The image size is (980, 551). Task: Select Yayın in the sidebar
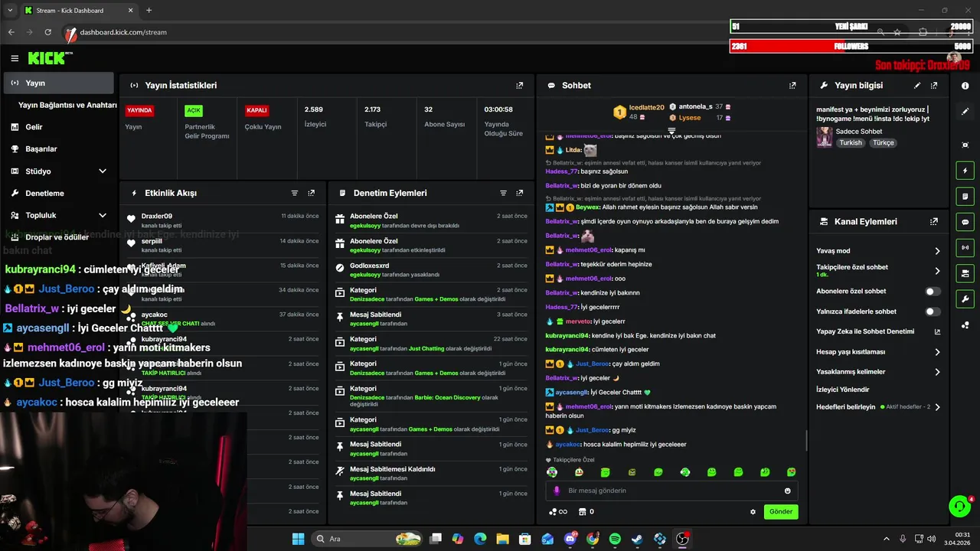click(x=59, y=83)
